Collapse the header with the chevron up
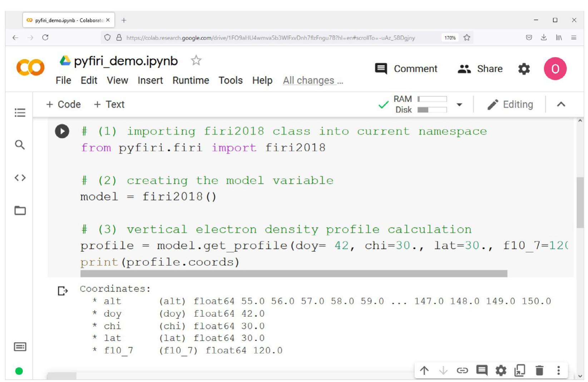 click(x=561, y=104)
